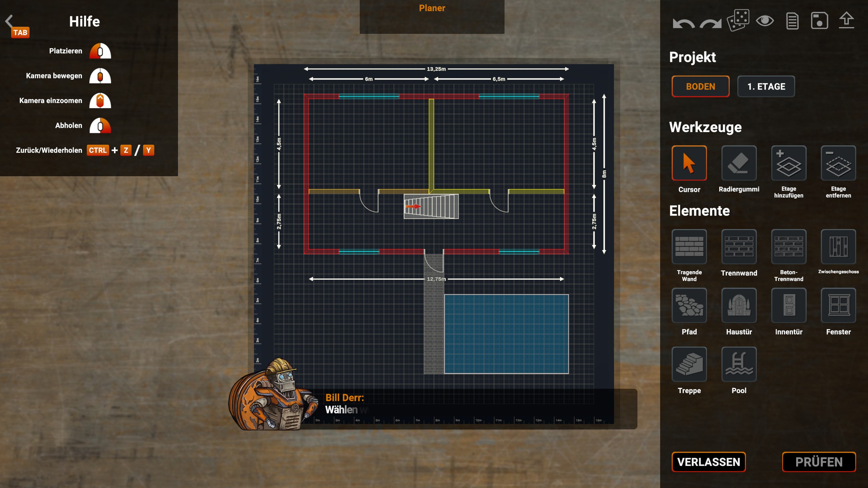This screenshot has width=868, height=488.
Task: Switch to the BODEN floor tab
Action: point(701,86)
